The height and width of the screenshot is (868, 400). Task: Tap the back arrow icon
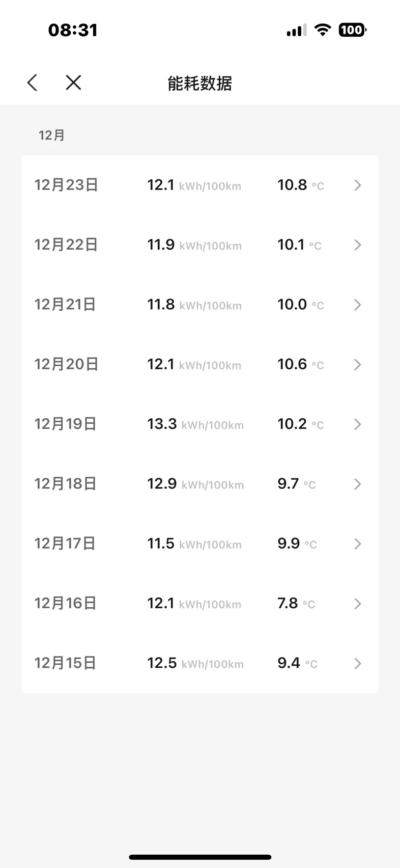(33, 83)
